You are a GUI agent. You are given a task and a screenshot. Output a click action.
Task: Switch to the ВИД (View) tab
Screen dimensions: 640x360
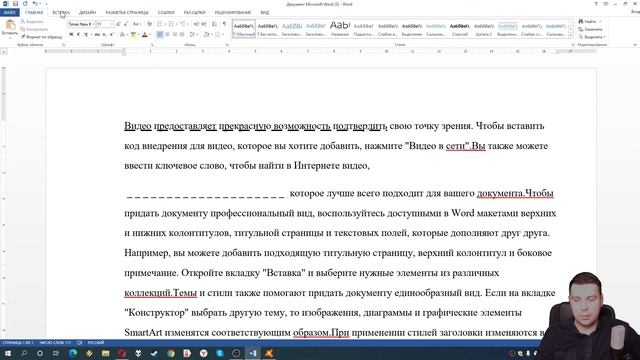[x=264, y=12]
